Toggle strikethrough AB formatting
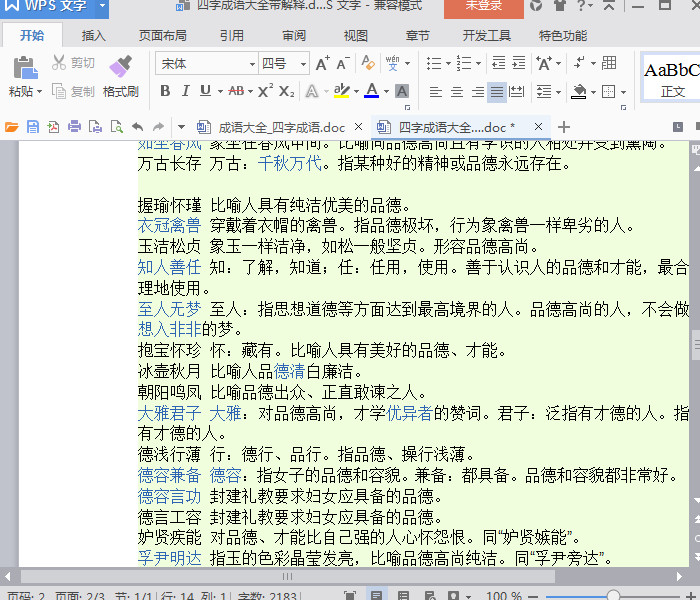700x600 pixels. coord(236,91)
